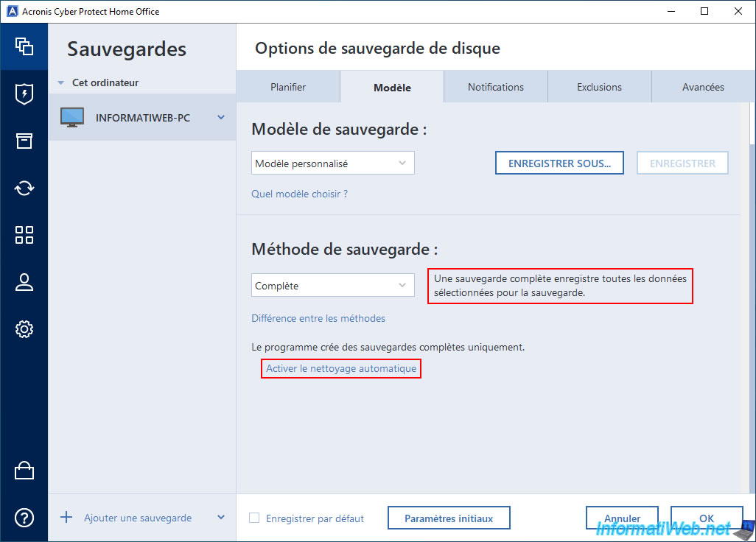Click the Options de sauvegarde de disque title
Viewport: 756px width, 542px height.
point(377,48)
